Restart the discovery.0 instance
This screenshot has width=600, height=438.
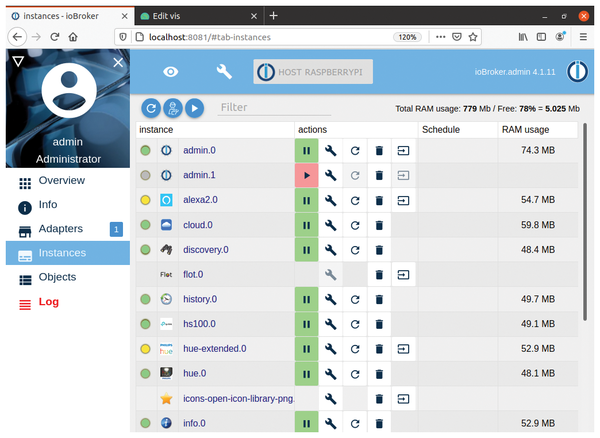click(x=355, y=250)
